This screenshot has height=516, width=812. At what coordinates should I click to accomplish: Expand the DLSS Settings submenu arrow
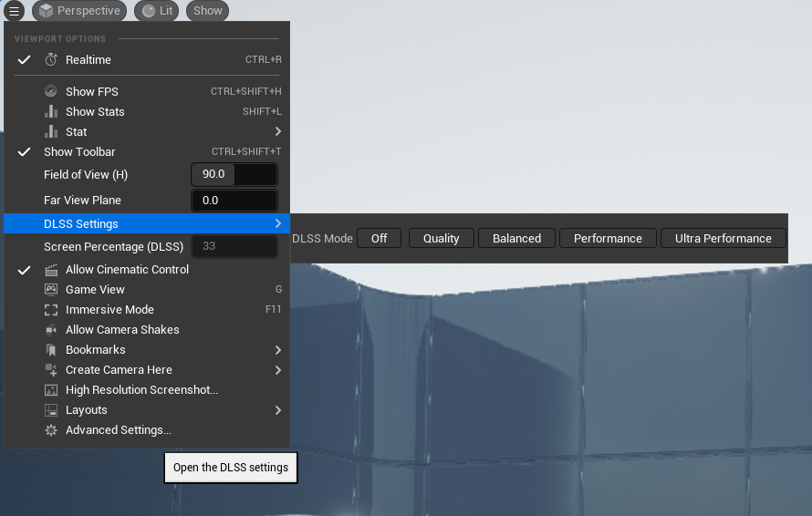click(x=278, y=223)
